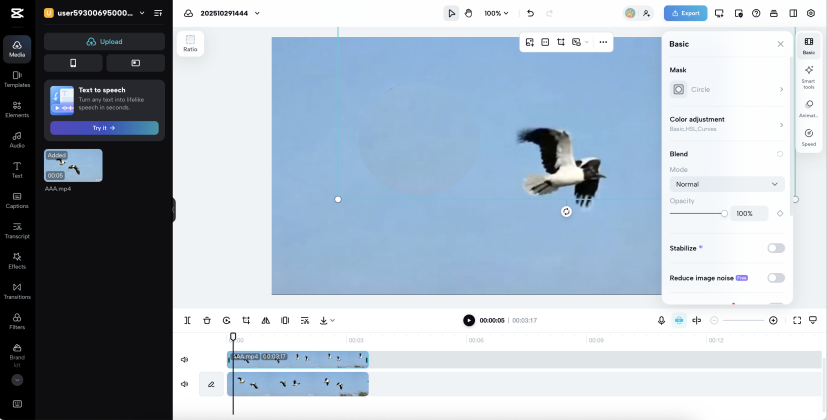The height and width of the screenshot is (420, 828).
Task: Expand the Mask Circle option
Action: click(x=727, y=89)
